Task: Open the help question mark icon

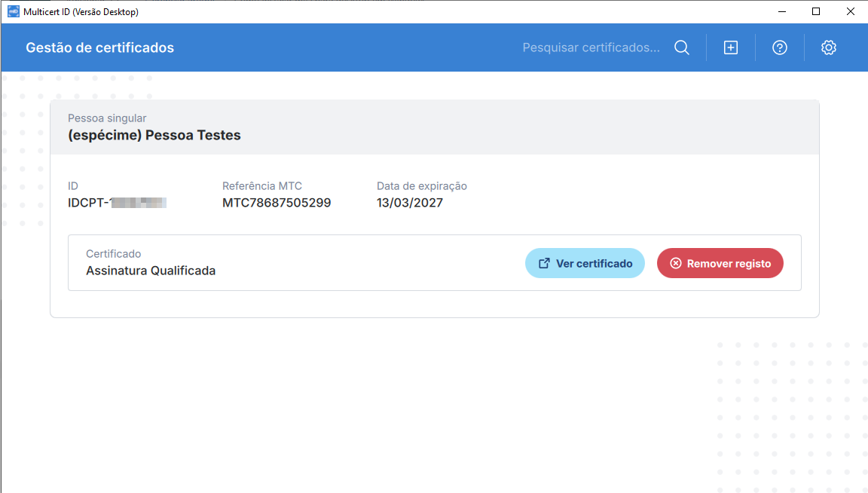Action: coord(779,47)
